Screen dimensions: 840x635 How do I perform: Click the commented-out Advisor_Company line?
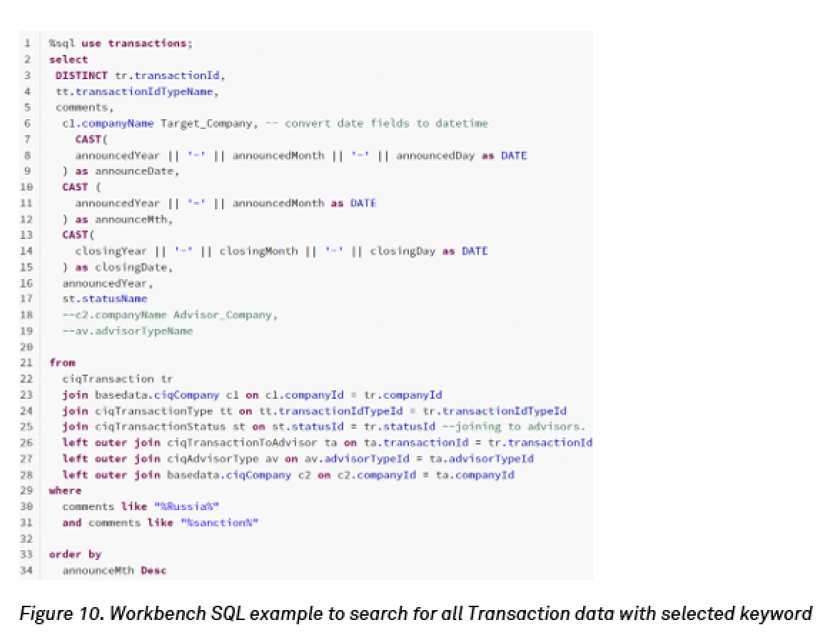[169, 315]
